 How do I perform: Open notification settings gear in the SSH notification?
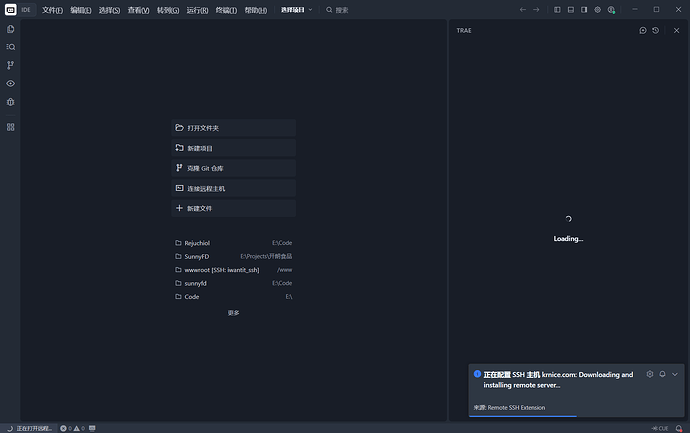[x=650, y=374]
